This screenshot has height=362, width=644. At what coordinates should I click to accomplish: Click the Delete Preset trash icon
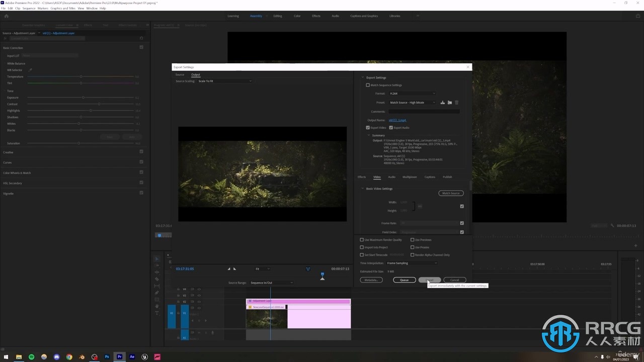pos(457,103)
